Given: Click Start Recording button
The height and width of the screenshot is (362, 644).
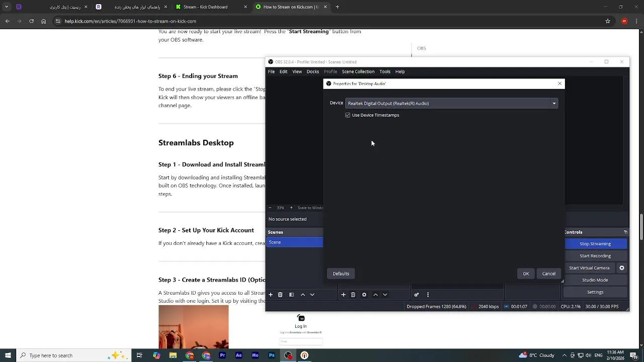Looking at the screenshot, I should (595, 256).
